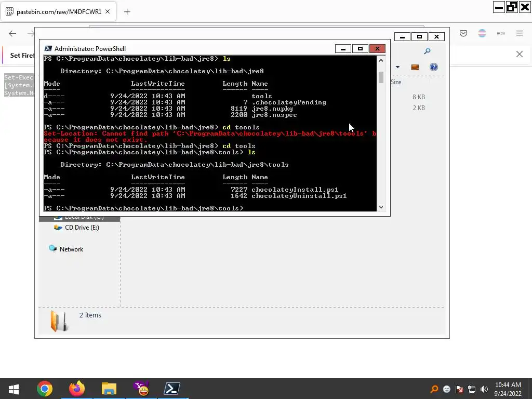Close the pastebin.com tab
This screenshot has height=399, width=532.
[108, 11]
